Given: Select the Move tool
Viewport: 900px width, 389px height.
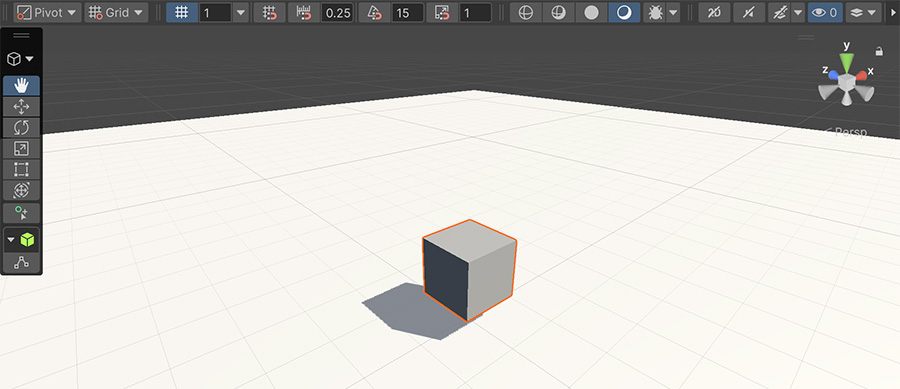Looking at the screenshot, I should [21, 107].
